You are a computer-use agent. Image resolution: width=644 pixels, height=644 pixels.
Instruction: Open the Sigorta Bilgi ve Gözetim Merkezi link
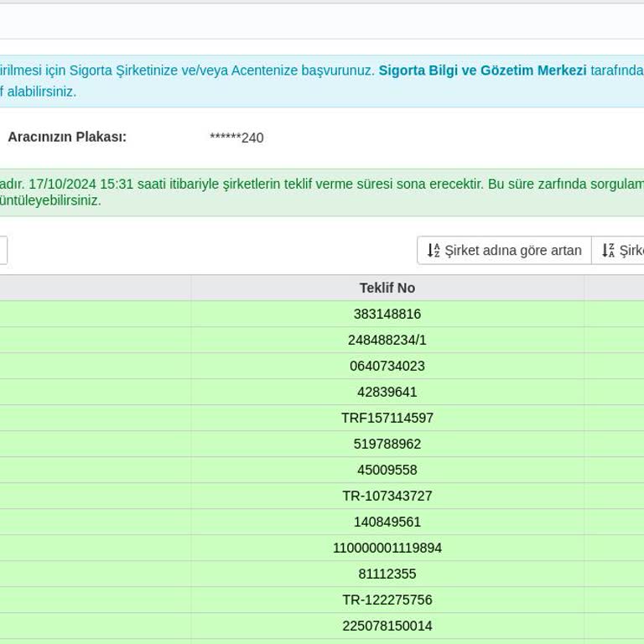[x=482, y=70]
